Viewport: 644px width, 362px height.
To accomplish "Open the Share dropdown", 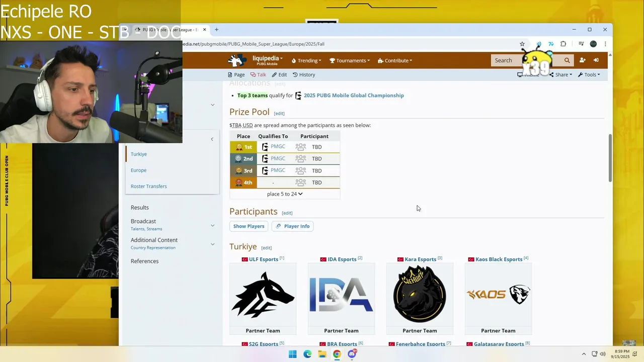I will [x=560, y=74].
